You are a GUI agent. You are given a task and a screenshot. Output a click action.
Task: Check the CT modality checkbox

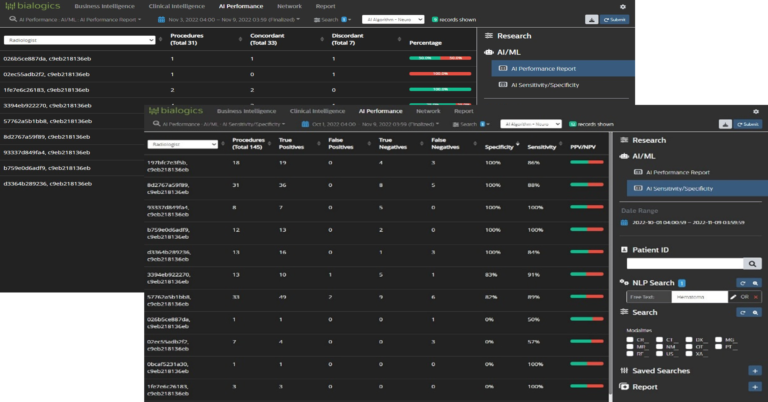coord(659,339)
